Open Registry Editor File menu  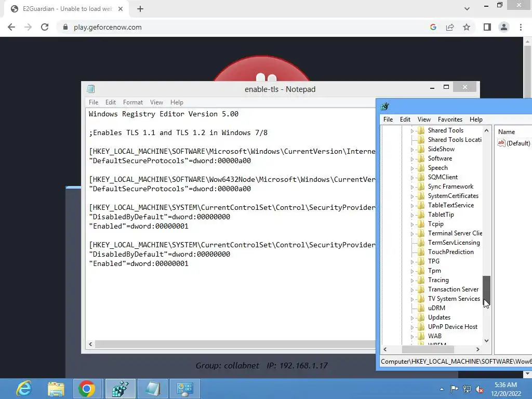[388, 119]
